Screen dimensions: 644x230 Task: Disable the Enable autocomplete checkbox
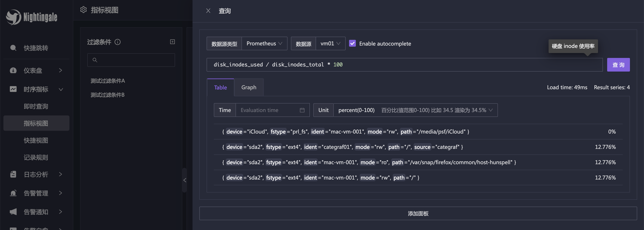point(352,43)
